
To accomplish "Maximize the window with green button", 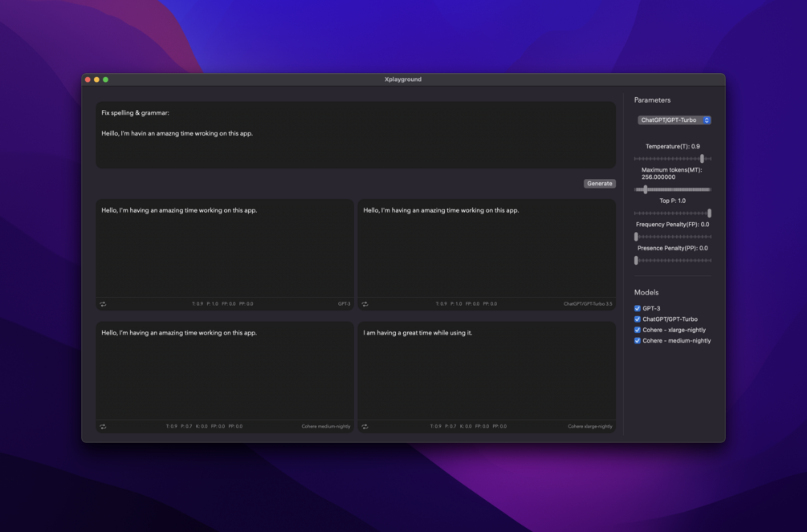I will (x=105, y=79).
